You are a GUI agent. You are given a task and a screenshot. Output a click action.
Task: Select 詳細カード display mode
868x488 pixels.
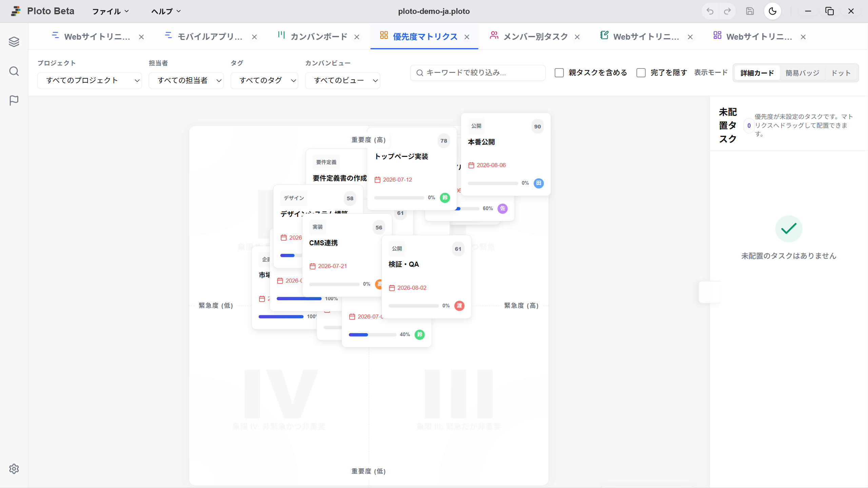(x=757, y=73)
